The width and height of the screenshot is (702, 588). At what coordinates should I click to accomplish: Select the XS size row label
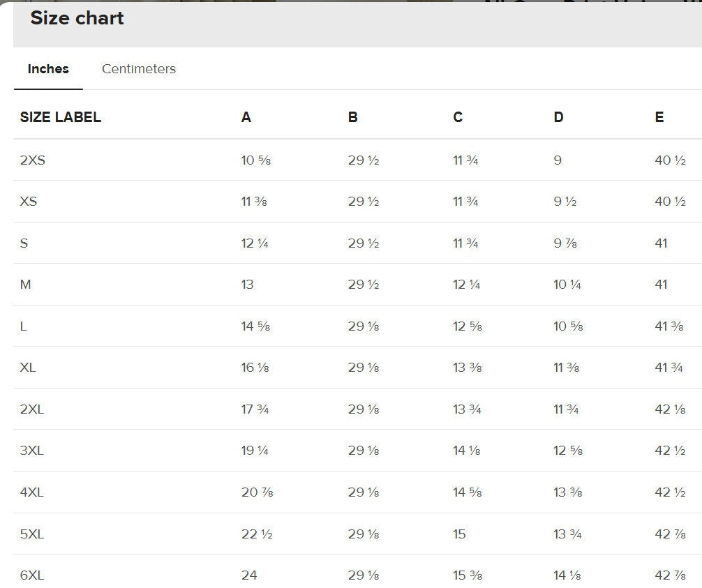[29, 202]
